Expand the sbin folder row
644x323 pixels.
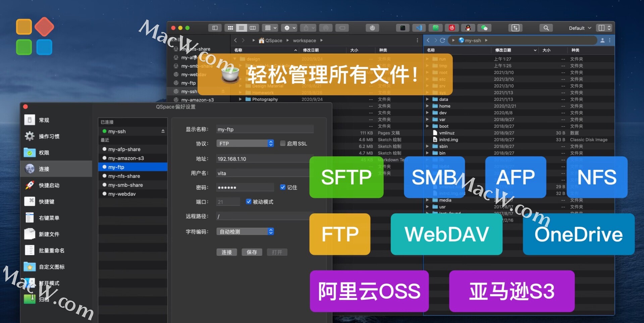427,146
